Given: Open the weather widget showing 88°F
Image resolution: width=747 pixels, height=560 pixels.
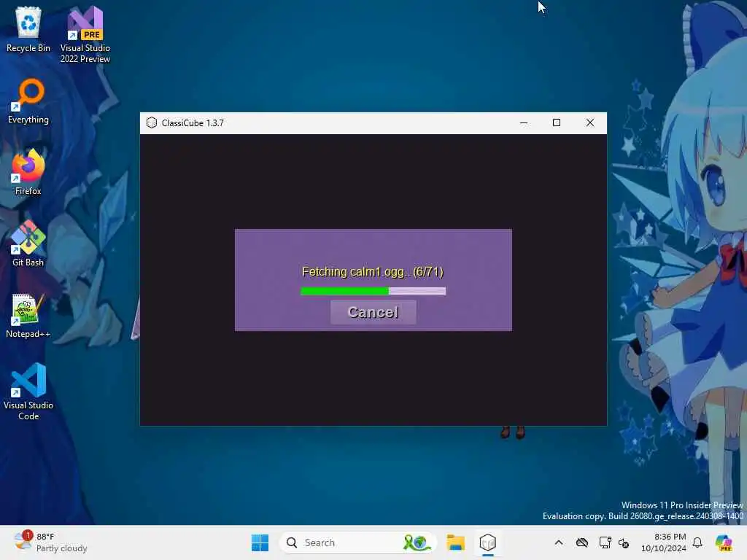Looking at the screenshot, I should [50, 542].
